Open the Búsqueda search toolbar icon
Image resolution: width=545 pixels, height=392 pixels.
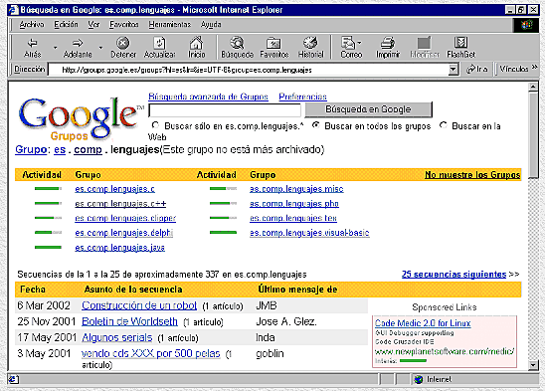(238, 43)
